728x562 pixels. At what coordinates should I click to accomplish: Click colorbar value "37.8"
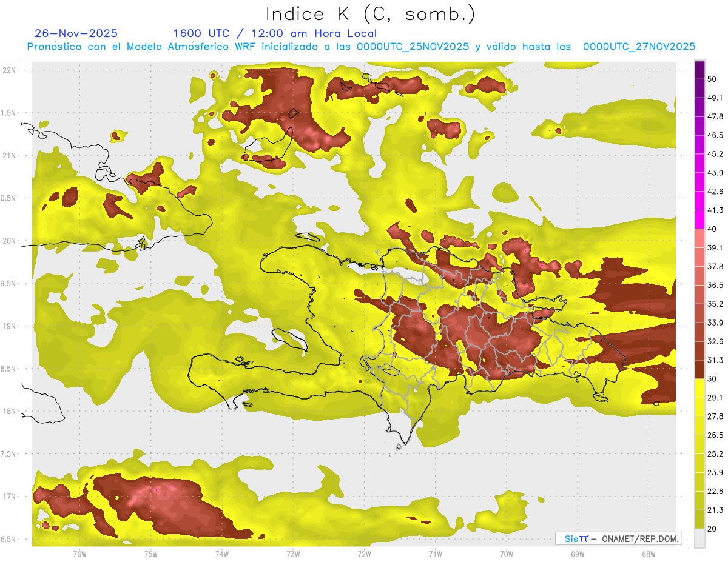click(x=715, y=266)
